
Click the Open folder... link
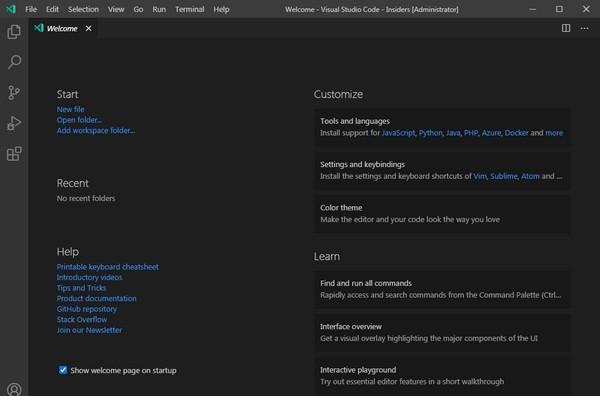[79, 120]
